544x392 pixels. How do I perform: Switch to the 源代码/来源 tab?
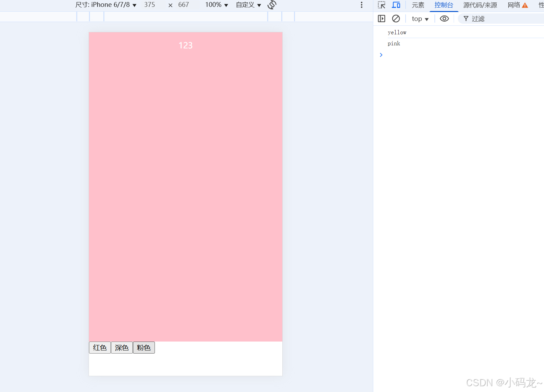click(x=480, y=5)
